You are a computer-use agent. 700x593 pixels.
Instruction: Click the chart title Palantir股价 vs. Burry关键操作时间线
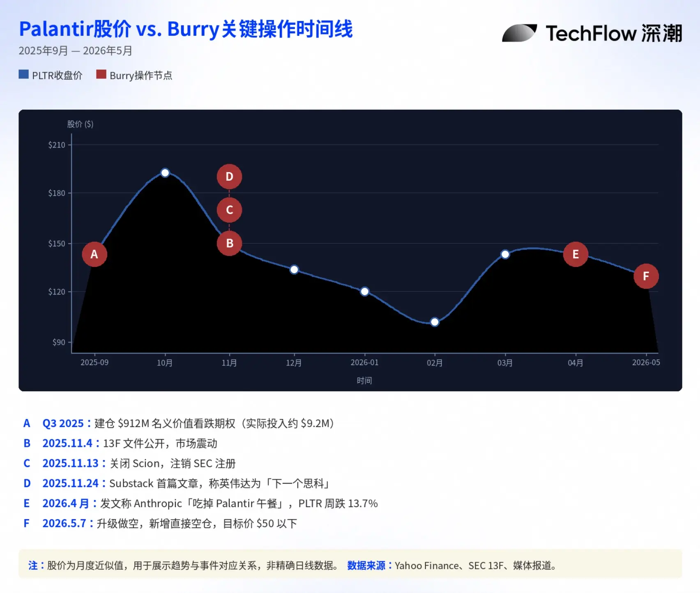point(186,29)
